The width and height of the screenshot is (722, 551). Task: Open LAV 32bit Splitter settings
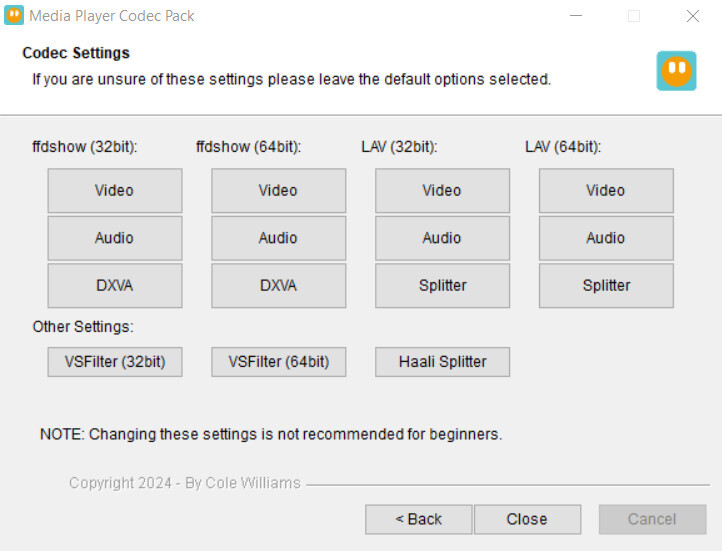(x=443, y=285)
